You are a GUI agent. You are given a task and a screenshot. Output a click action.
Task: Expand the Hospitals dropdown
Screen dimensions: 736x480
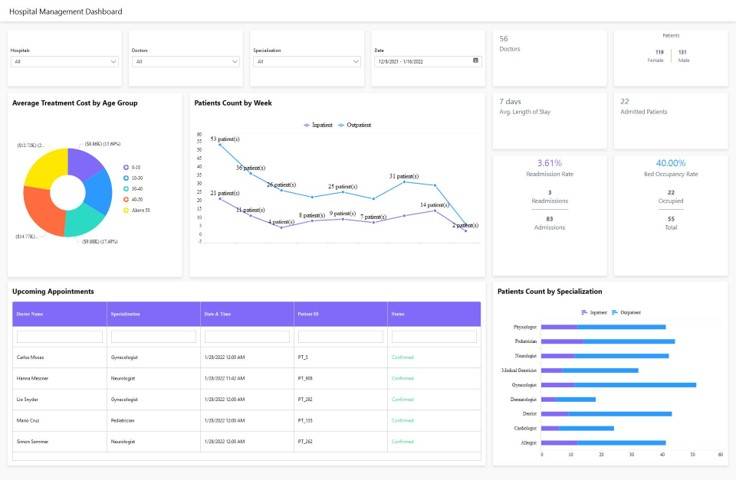pyautogui.click(x=64, y=61)
